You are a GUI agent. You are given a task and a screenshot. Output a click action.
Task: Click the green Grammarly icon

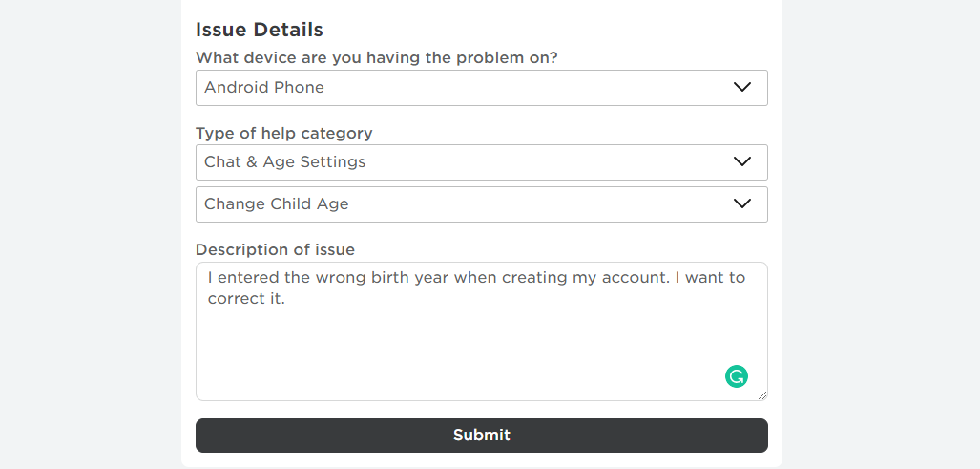[x=736, y=376]
